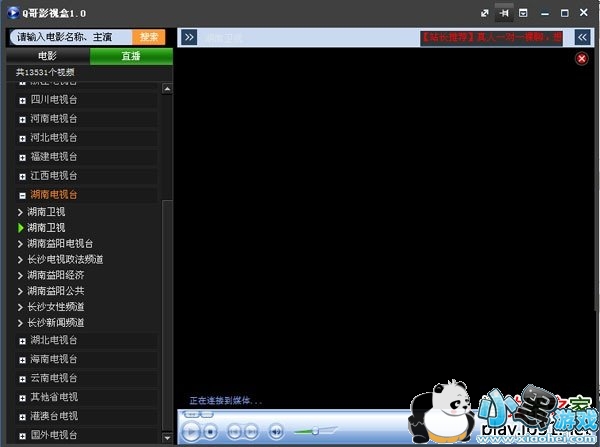
Task: Click the orange 湖南电视台 label
Action: pyautogui.click(x=54, y=195)
